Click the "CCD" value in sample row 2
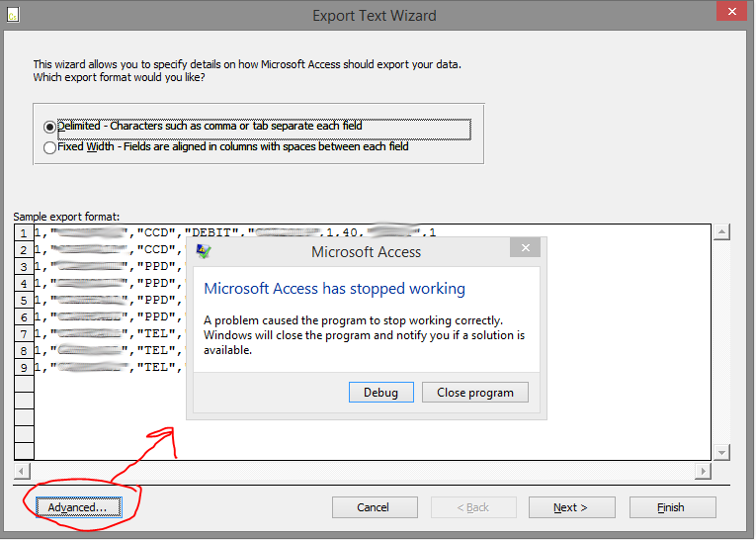The width and height of the screenshot is (756, 540). click(156, 249)
